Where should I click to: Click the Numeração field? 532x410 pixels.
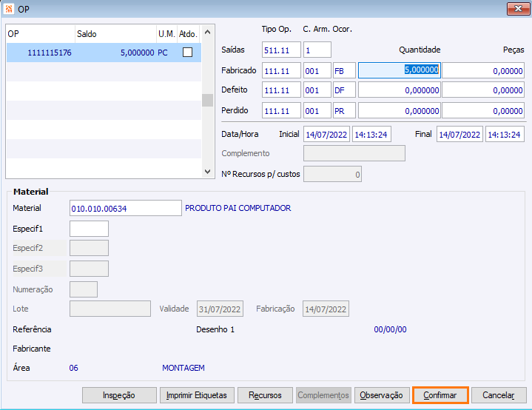84,289
